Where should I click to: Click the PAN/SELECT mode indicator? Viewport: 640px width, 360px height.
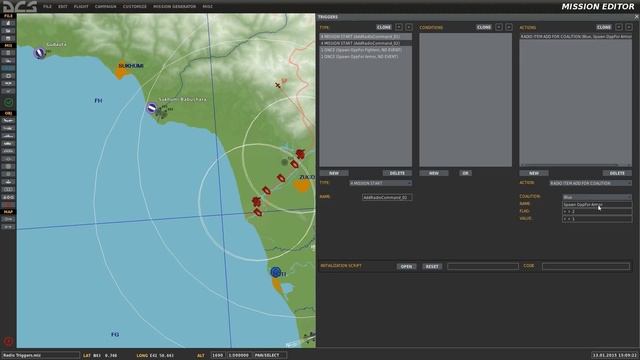(269, 355)
